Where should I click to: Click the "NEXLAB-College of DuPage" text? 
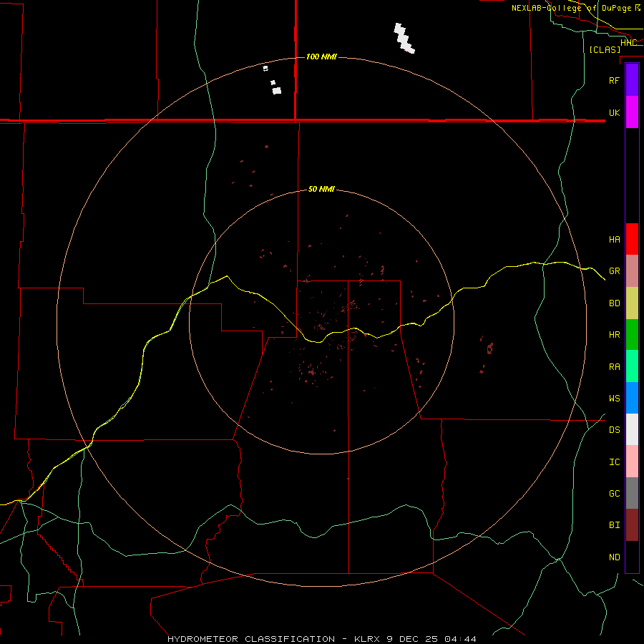(x=571, y=8)
